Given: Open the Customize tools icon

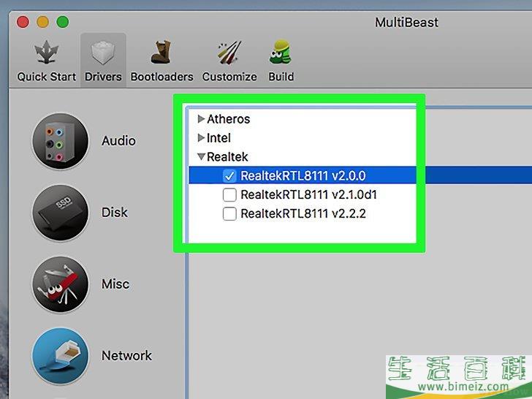Looking at the screenshot, I should tap(229, 53).
